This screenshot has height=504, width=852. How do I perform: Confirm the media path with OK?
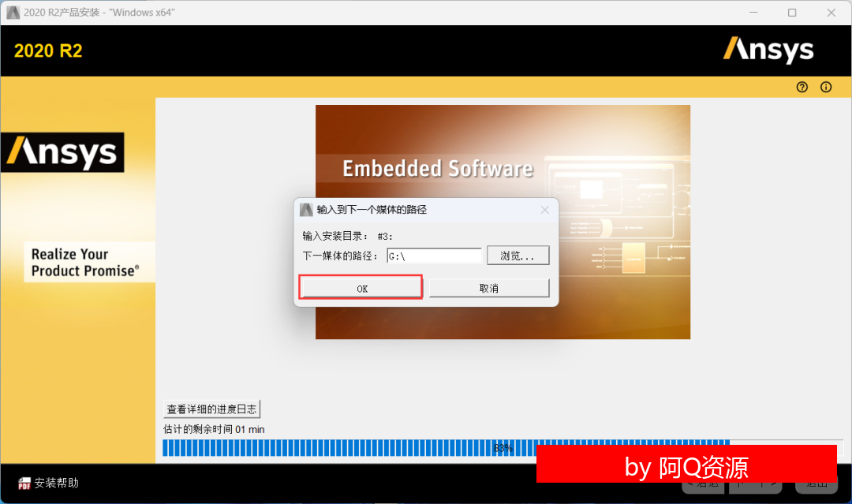[x=361, y=288]
